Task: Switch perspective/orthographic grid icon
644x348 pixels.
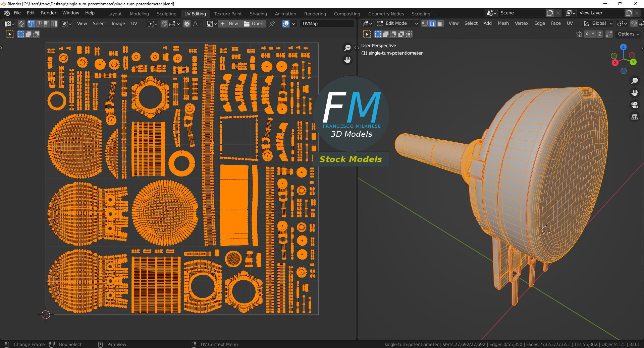Action: point(634,117)
